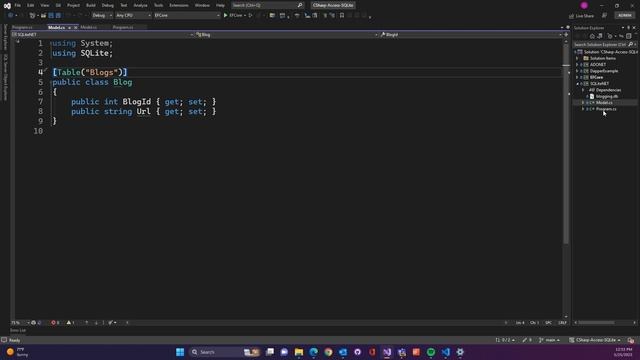Open the Debug configuration dropdown
Viewport: 640px width, 360px height.
tap(102, 16)
